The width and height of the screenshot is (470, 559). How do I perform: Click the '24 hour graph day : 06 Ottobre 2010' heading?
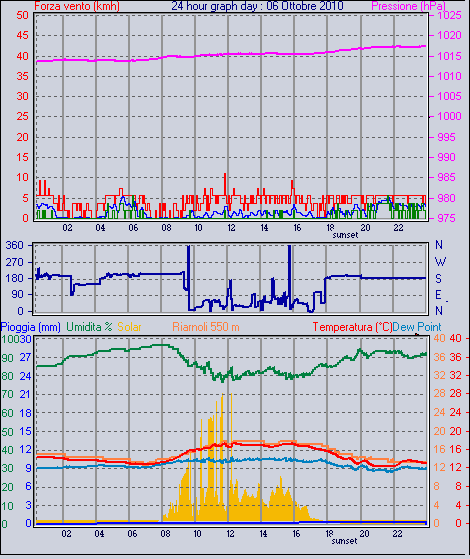[257, 6]
